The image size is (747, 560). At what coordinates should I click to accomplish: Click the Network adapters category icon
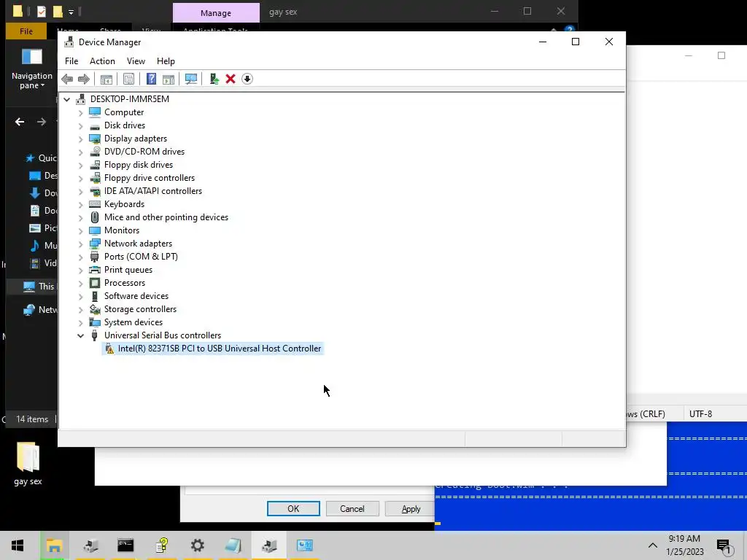(x=95, y=244)
